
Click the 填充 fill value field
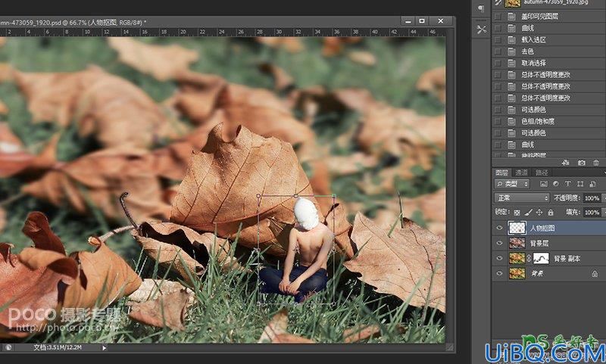coord(592,213)
